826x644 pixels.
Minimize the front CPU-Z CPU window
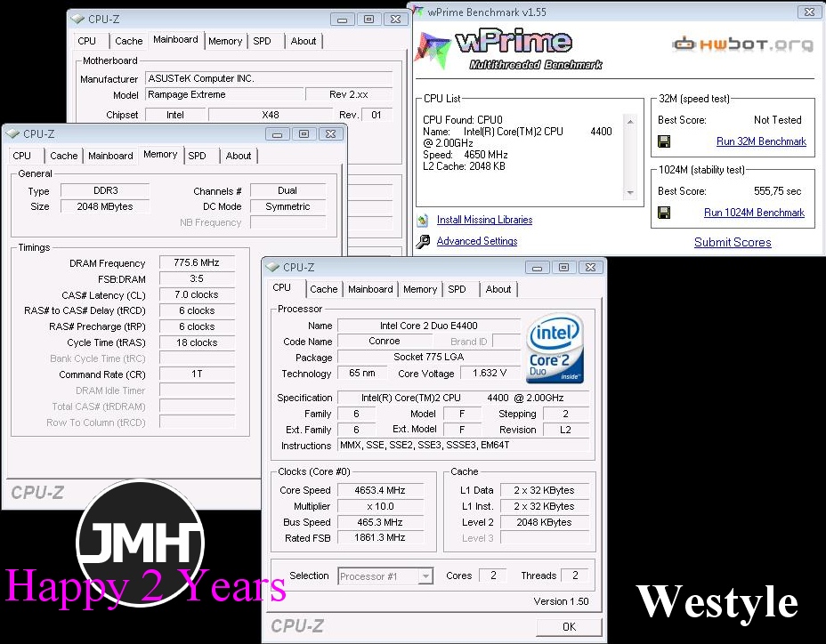(537, 268)
